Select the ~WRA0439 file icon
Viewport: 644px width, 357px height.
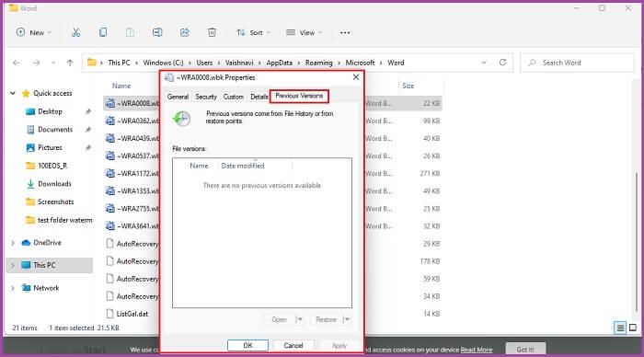point(110,138)
